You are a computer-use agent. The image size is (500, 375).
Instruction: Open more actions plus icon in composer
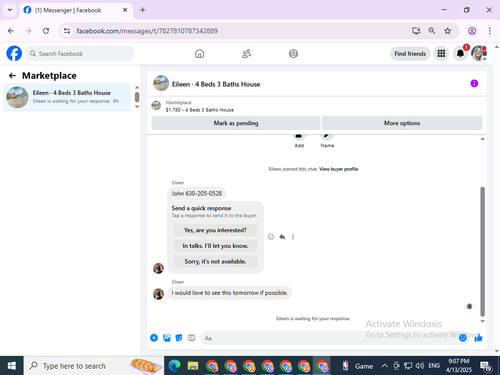click(x=154, y=338)
